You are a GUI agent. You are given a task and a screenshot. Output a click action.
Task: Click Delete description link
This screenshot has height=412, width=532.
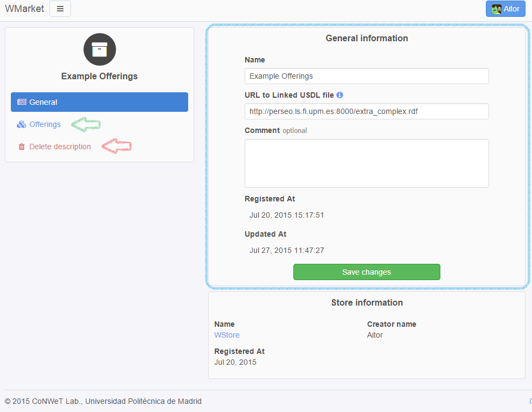click(60, 147)
